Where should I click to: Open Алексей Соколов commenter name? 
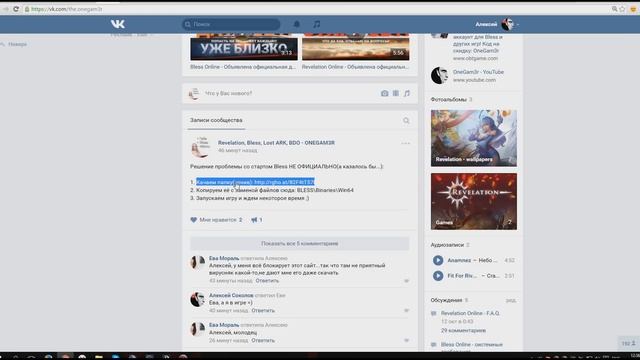pyautogui.click(x=231, y=295)
